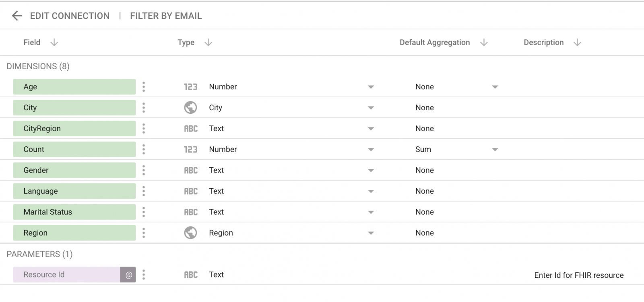Image resolution: width=644 pixels, height=302 pixels.
Task: Sort by Type column arrow
Action: [x=208, y=43]
